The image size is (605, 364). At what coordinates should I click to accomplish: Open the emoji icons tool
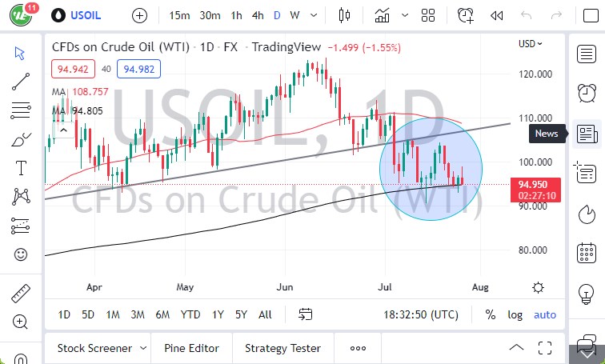pyautogui.click(x=22, y=254)
